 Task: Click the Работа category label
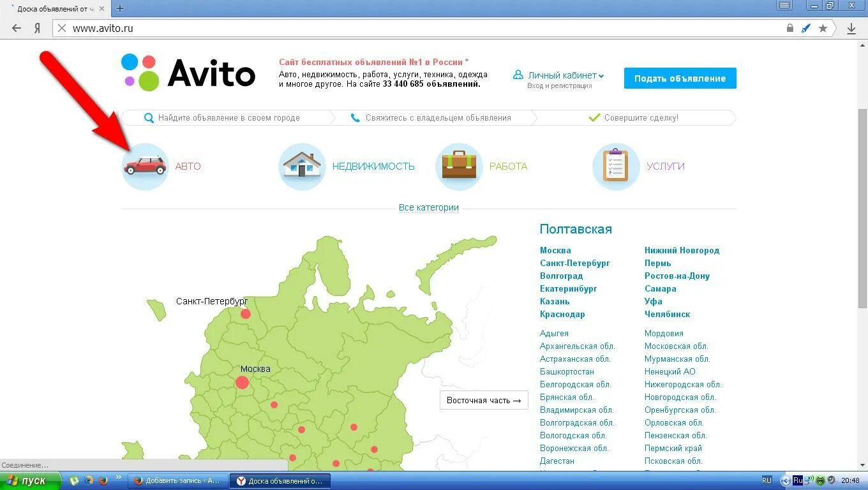click(x=509, y=167)
